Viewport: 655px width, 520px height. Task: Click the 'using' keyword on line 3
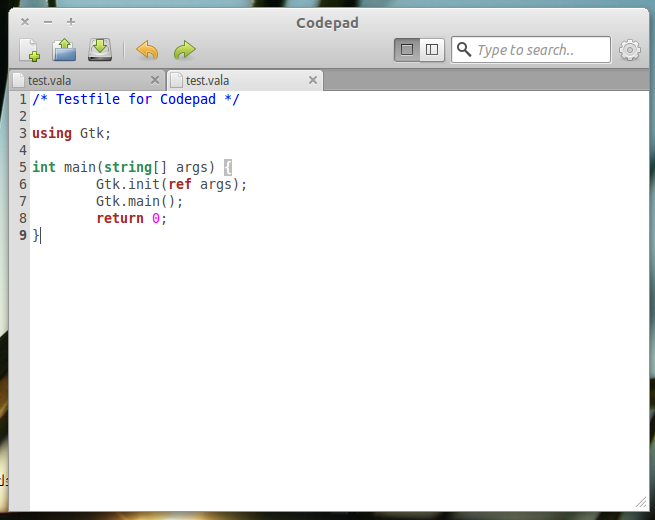(52, 134)
